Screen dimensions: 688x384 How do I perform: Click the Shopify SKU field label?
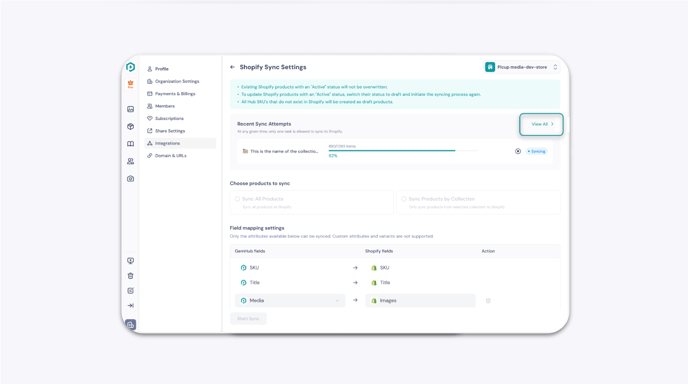384,268
